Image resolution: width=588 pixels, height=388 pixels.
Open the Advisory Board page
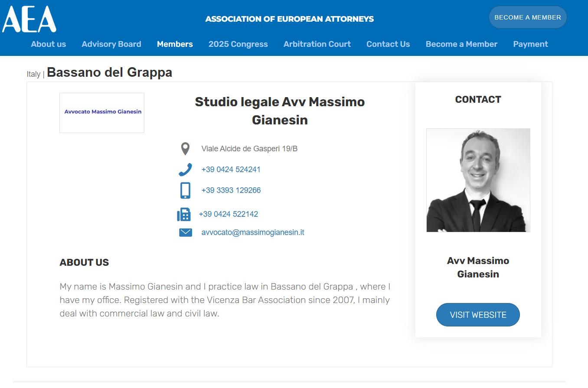coord(111,44)
